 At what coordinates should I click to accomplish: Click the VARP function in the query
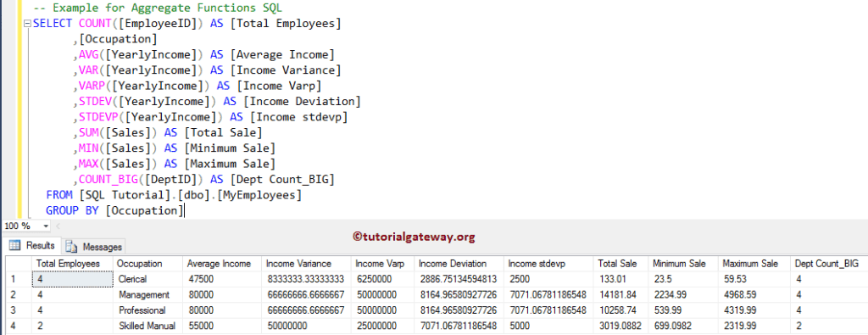click(x=92, y=87)
